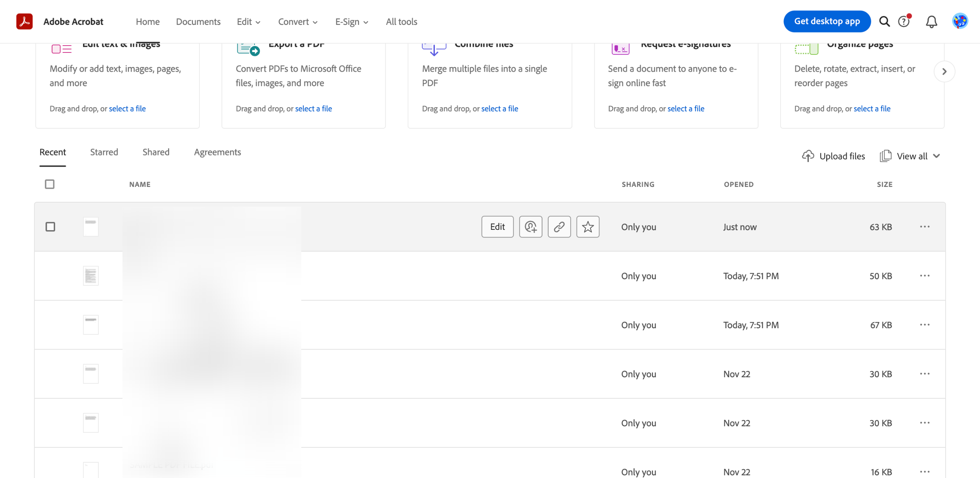This screenshot has width=980, height=478.
Task: Switch to the Starred tab
Action: pos(104,152)
